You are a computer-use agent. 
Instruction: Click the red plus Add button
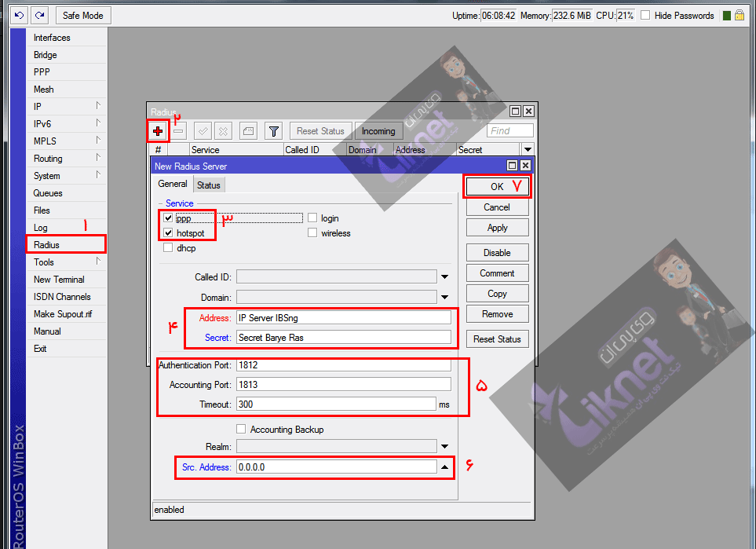(158, 131)
